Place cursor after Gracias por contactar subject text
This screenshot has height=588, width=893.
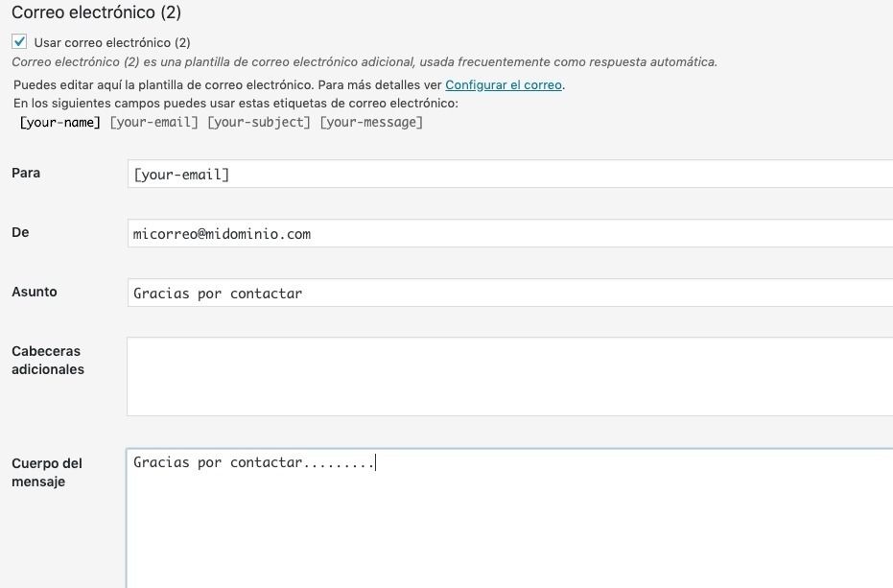303,293
